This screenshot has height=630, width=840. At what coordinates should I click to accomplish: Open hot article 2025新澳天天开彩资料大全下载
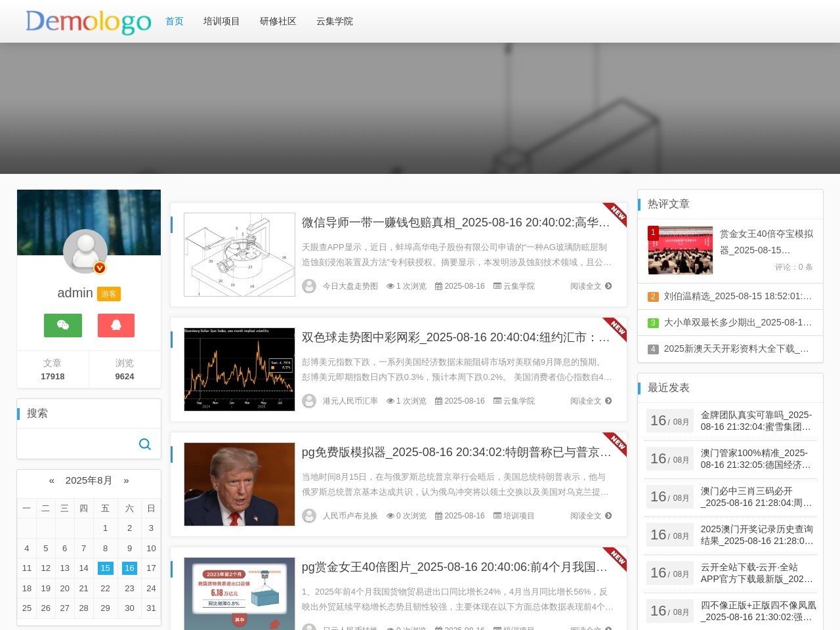coord(736,349)
